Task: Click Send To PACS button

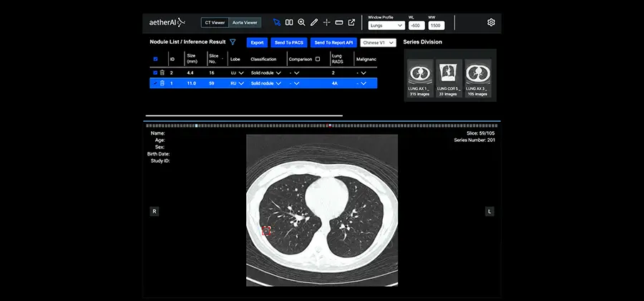Action: point(289,42)
